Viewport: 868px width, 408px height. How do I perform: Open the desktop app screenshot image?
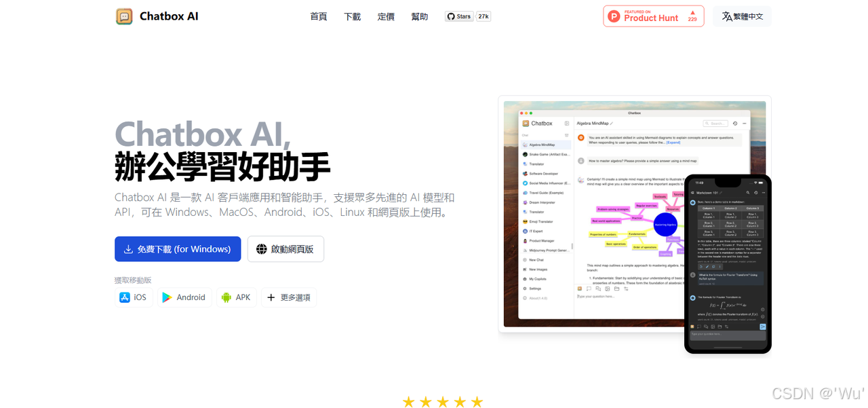tap(634, 215)
